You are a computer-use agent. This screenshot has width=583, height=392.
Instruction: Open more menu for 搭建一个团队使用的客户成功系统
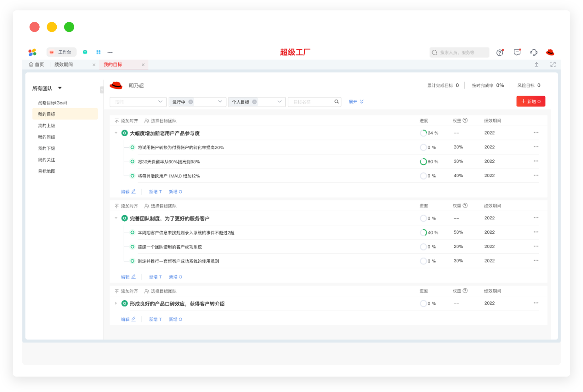pos(536,247)
